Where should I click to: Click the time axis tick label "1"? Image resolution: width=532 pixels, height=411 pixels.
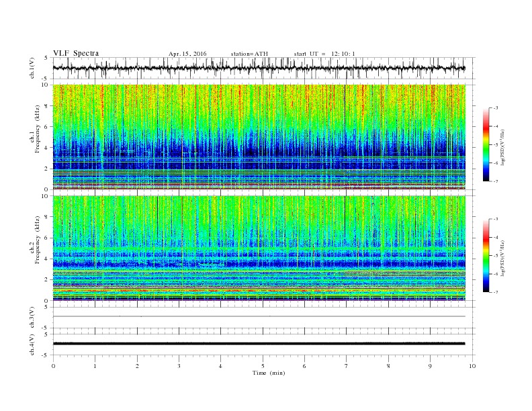95,366
